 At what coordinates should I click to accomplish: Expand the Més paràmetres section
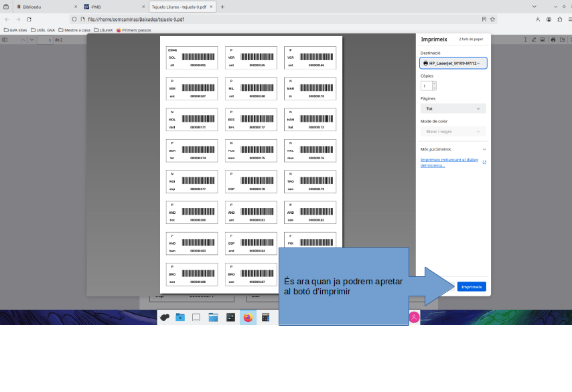pyautogui.click(x=453, y=149)
